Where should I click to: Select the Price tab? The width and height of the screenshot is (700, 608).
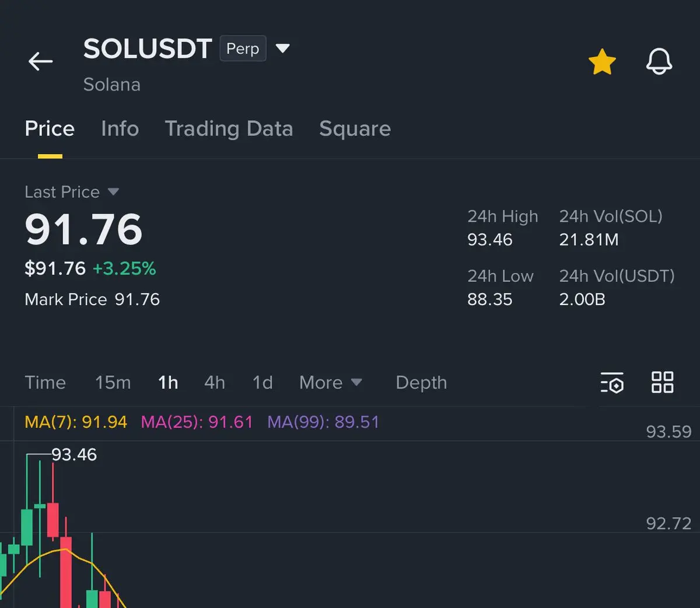click(x=50, y=129)
